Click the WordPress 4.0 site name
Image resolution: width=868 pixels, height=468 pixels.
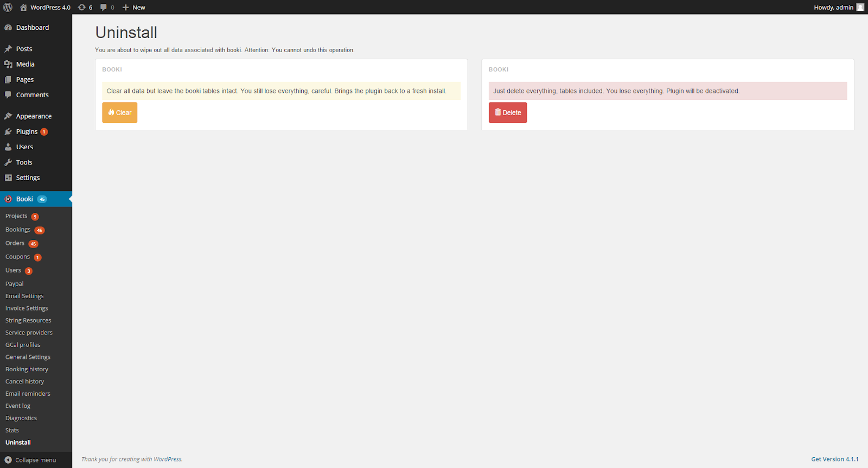[50, 7]
